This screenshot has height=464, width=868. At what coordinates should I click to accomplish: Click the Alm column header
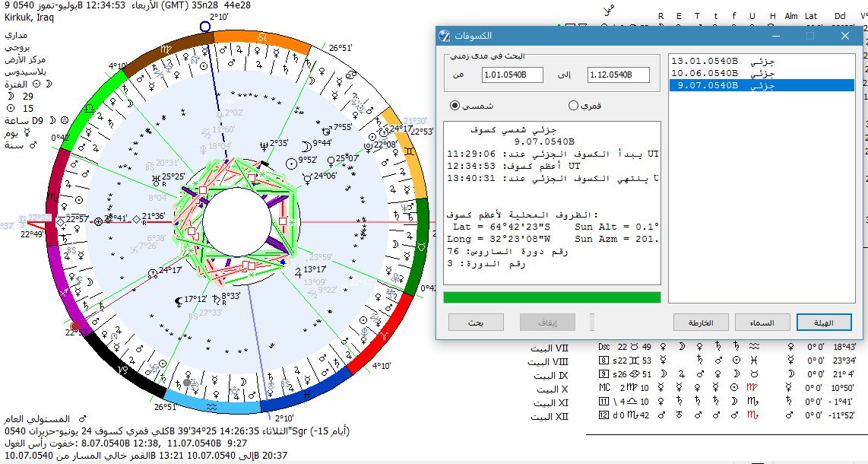tap(791, 16)
